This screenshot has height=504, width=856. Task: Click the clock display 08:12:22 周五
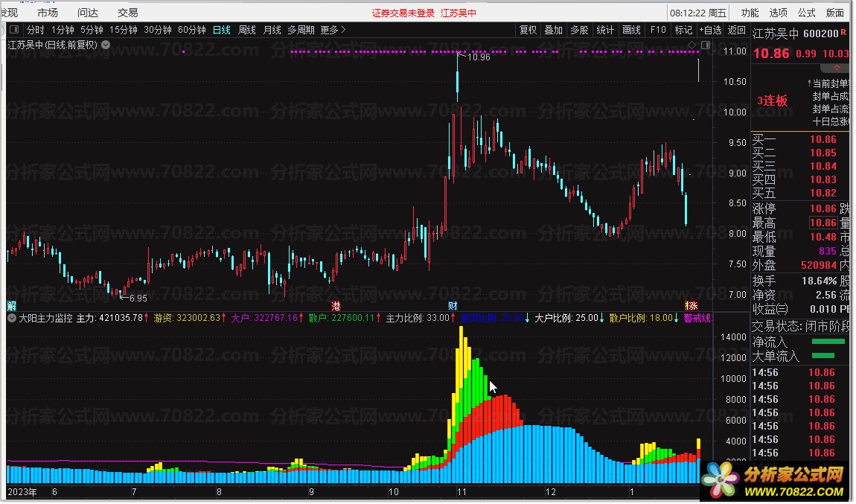click(x=698, y=13)
